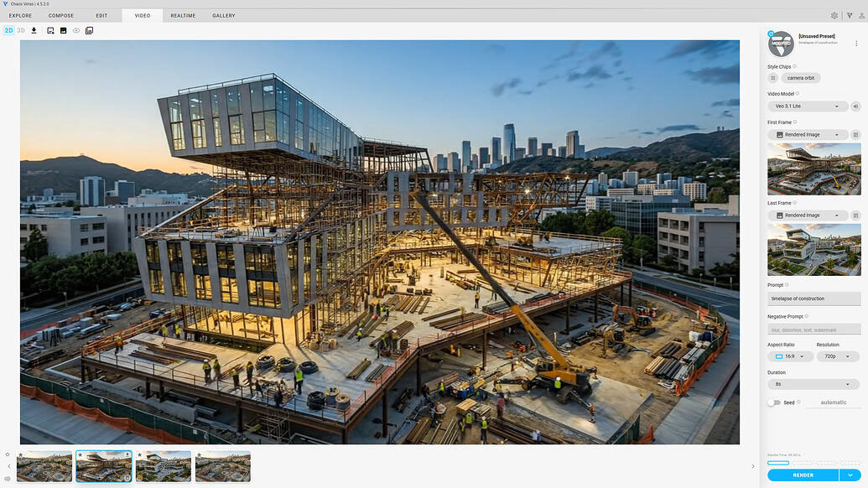Click the Last Frame info icon
The height and width of the screenshot is (488, 868).
point(794,203)
